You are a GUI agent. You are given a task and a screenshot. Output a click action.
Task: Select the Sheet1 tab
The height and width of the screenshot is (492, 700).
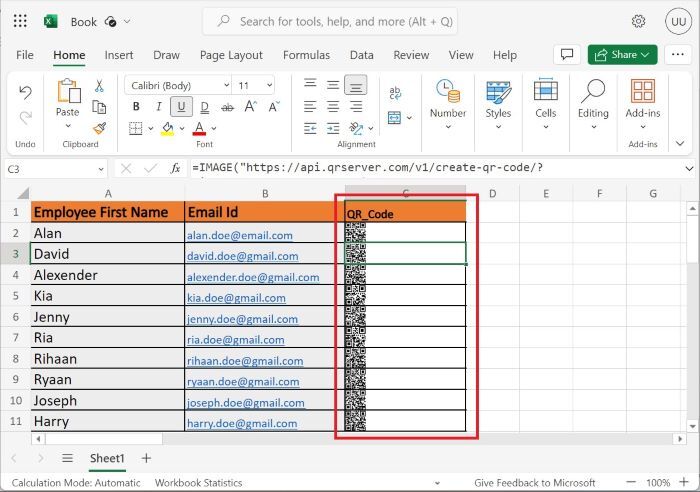[x=107, y=459]
